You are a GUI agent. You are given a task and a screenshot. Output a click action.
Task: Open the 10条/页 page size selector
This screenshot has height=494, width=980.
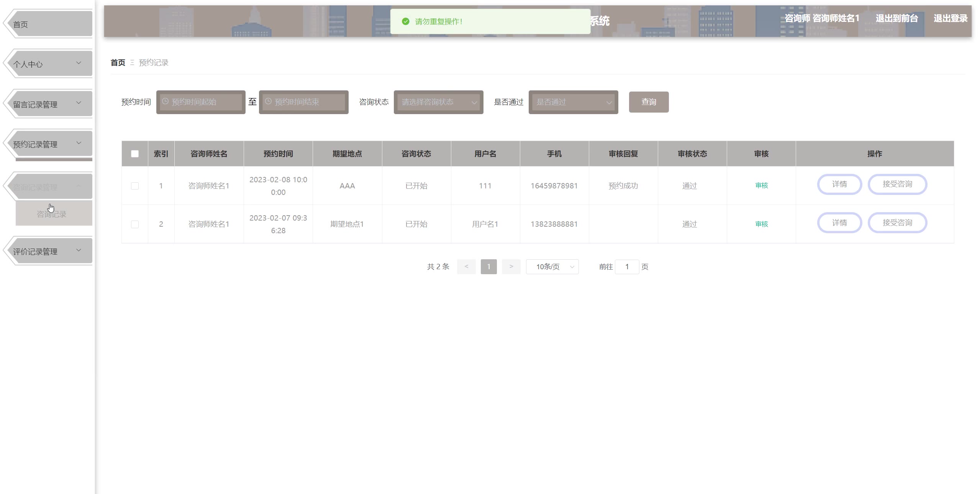point(552,267)
